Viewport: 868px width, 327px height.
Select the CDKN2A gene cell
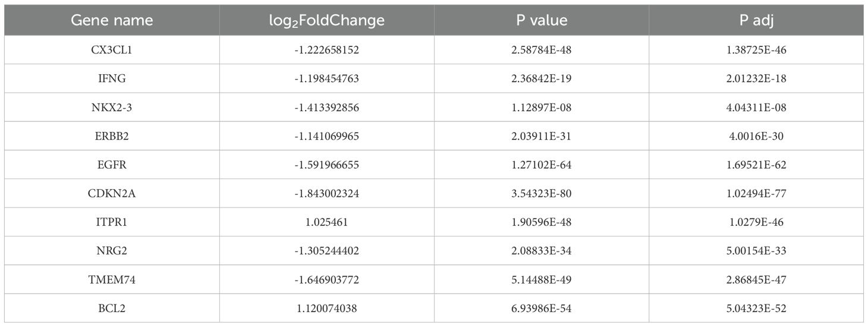click(112, 193)
